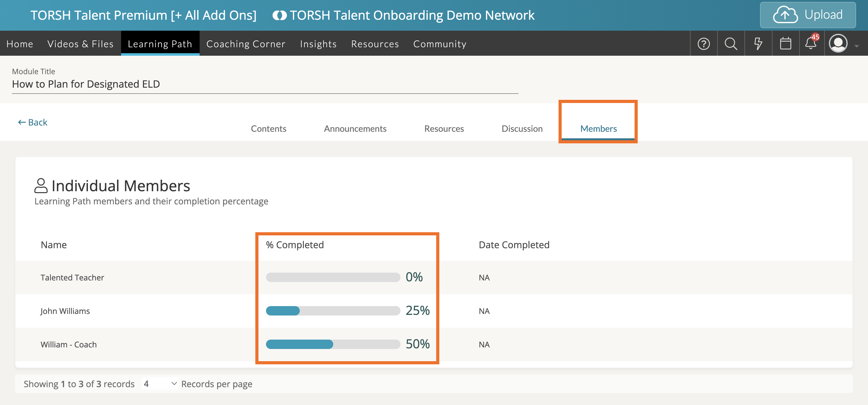This screenshot has height=405, width=868.
Task: Open the notifications bell with 45 badge
Action: pyautogui.click(x=811, y=44)
